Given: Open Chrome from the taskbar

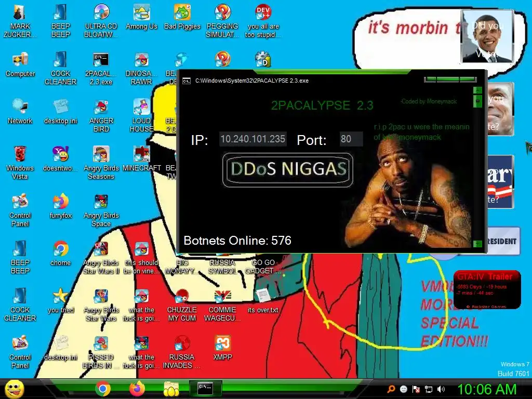Looking at the screenshot, I should click(x=102, y=389).
